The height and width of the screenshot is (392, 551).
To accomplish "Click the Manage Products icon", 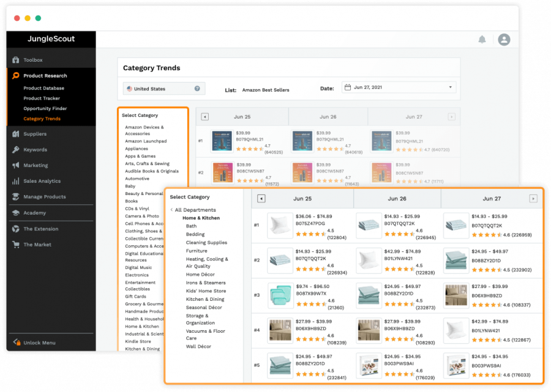I will tap(16, 196).
